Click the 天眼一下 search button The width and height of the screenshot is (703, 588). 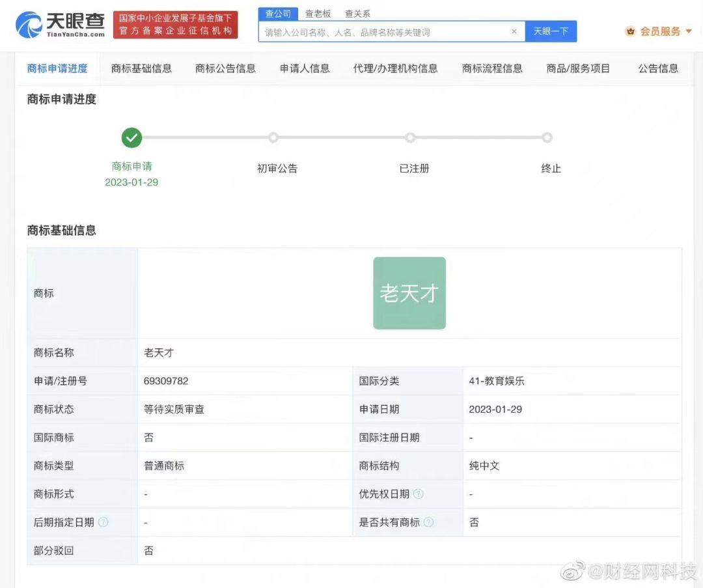(551, 31)
